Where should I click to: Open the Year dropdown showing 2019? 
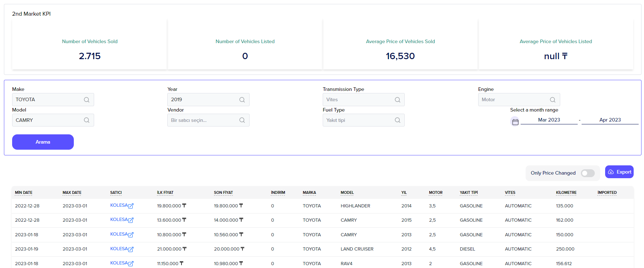click(x=208, y=100)
